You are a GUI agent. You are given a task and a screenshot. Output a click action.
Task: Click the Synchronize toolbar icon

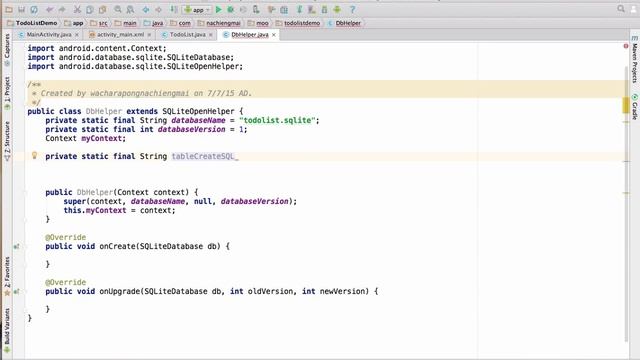[34, 9]
